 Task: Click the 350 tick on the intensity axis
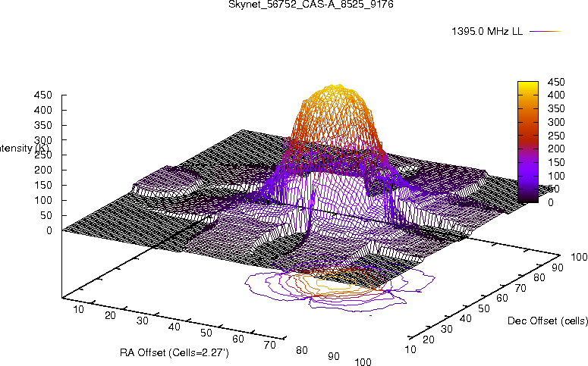(x=42, y=125)
